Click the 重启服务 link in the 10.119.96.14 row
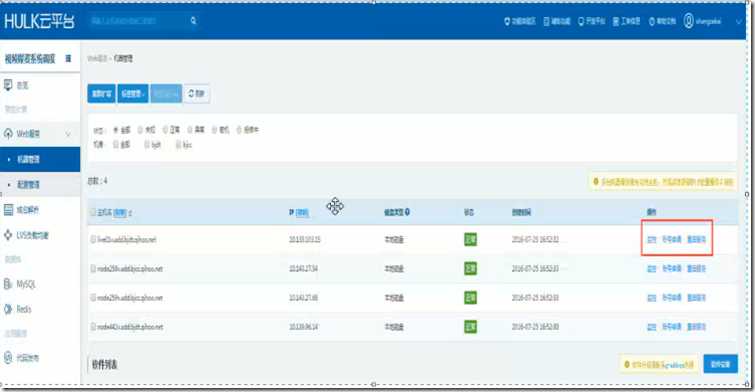 pyautogui.click(x=696, y=327)
